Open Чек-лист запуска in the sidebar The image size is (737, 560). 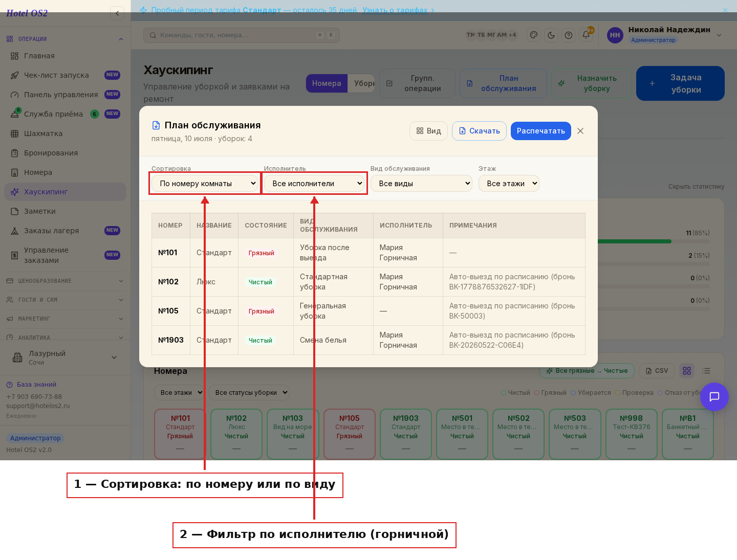(65, 75)
